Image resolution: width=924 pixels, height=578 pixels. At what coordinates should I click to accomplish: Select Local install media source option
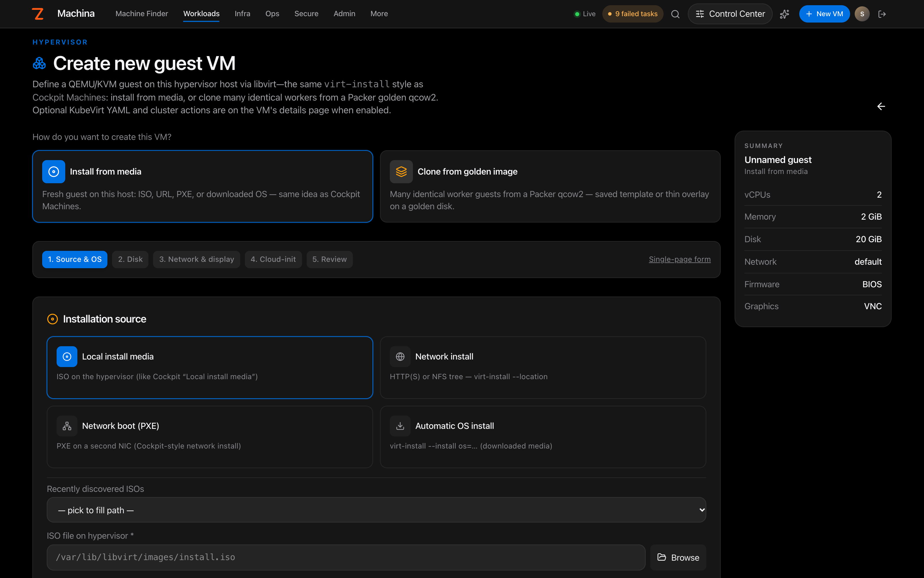pos(210,367)
